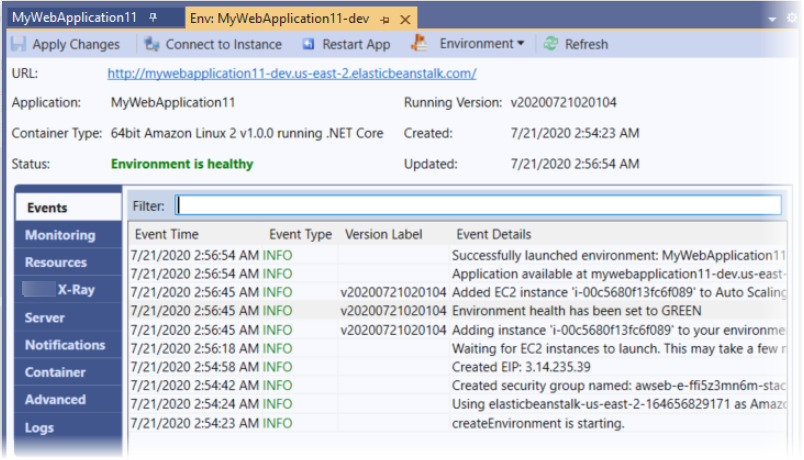Image resolution: width=804 pixels, height=460 pixels.
Task: Sort by the Event Type column header
Action: (300, 234)
